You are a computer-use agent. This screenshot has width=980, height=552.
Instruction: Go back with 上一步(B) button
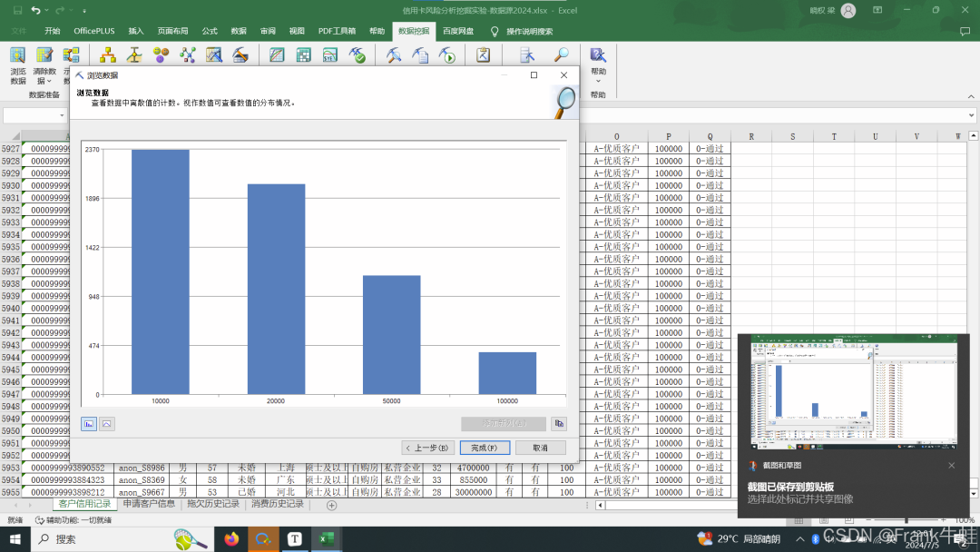point(427,448)
